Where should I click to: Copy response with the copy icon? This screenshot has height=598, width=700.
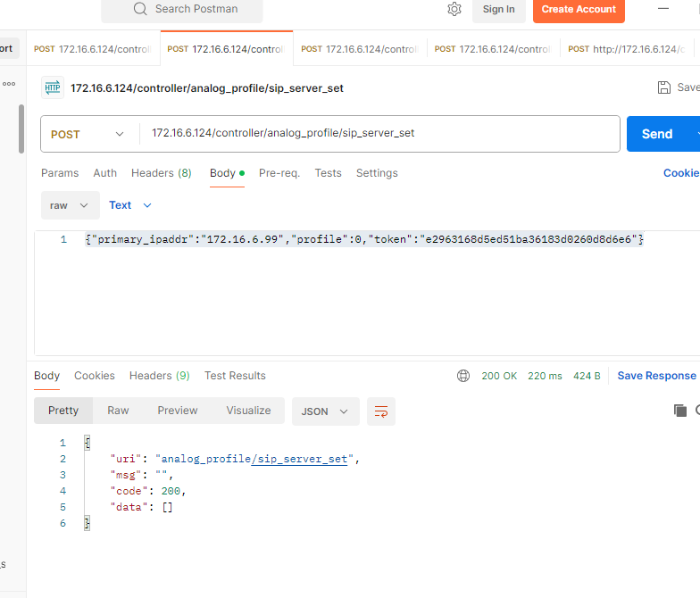point(680,411)
